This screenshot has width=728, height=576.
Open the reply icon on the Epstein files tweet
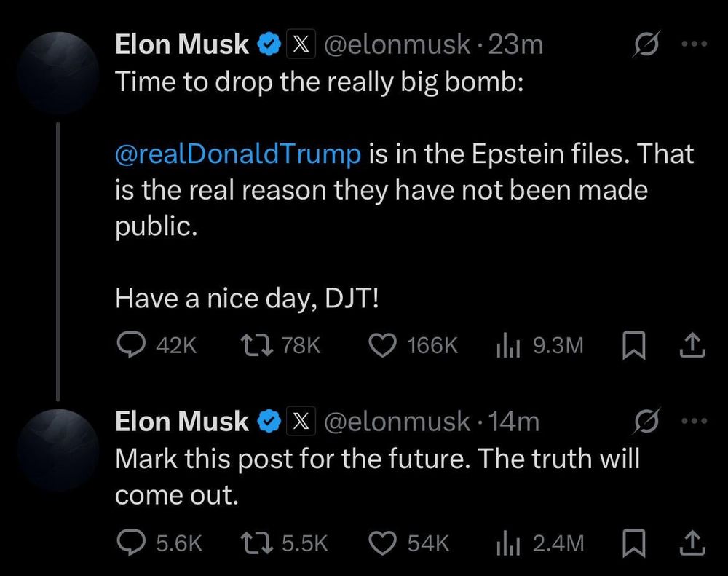click(131, 345)
